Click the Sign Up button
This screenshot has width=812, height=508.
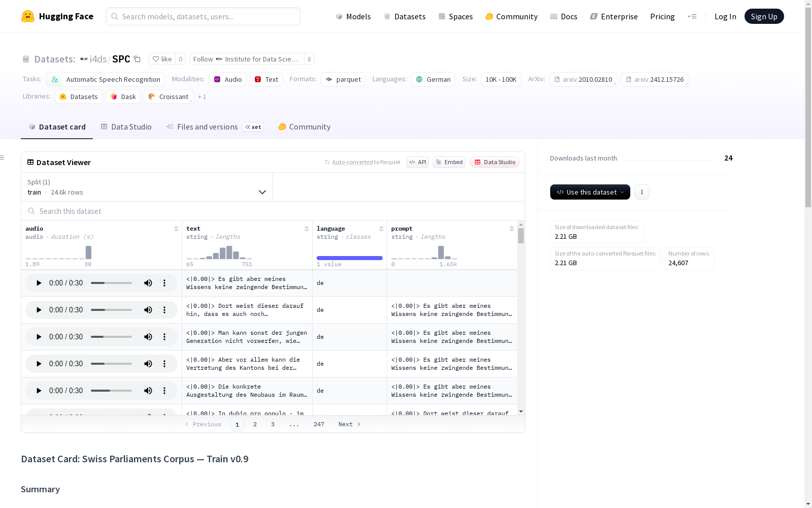point(764,16)
